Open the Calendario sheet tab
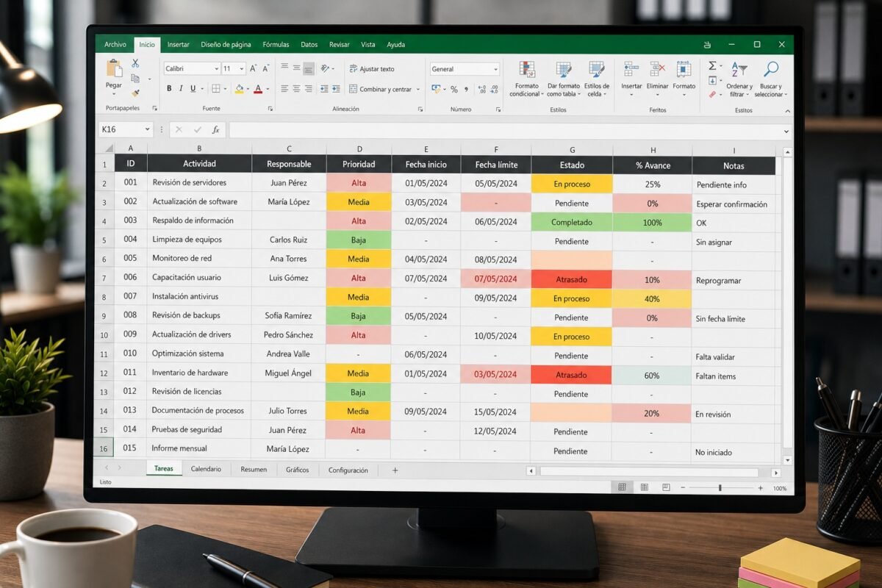The height and width of the screenshot is (588, 882). click(x=206, y=469)
